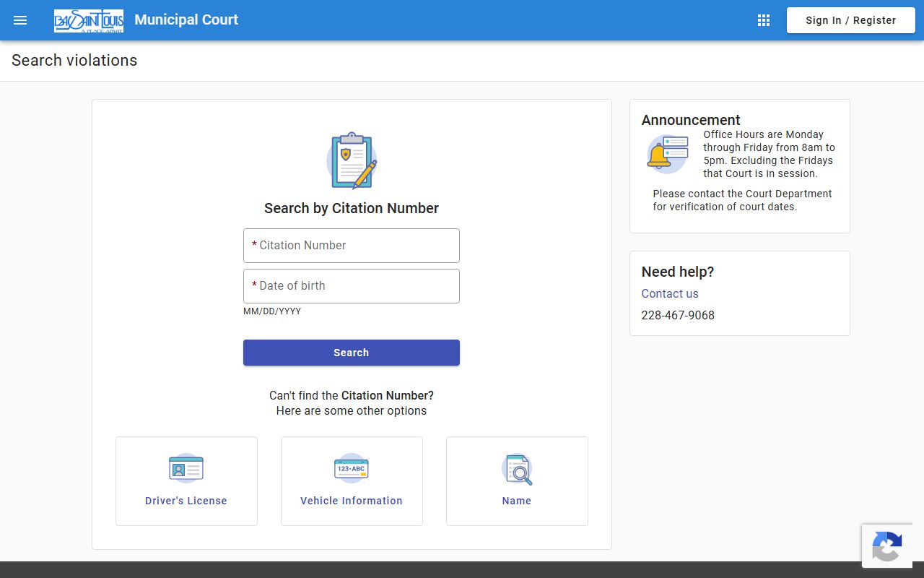
Task: Select the Name search magnifier icon
Action: [x=517, y=469]
